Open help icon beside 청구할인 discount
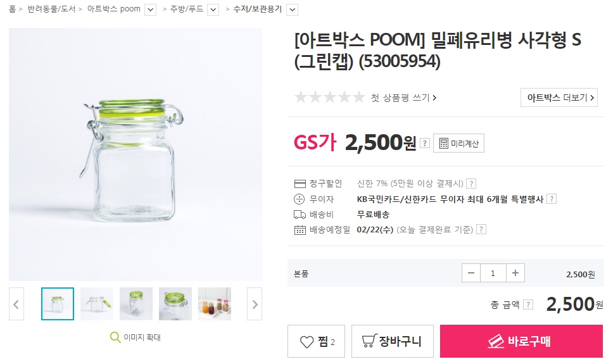This screenshot has height=364, width=606. point(471,184)
